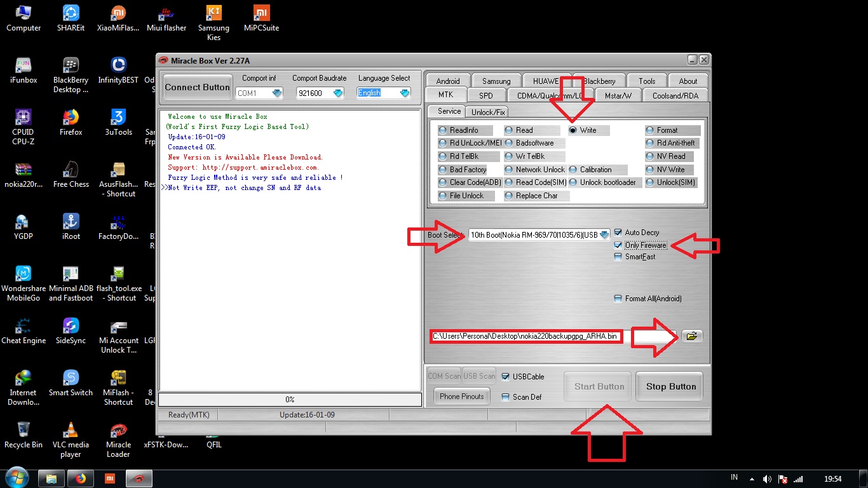Launch XiaoMiFlash from the desktop
The image size is (868, 488).
(x=118, y=14)
